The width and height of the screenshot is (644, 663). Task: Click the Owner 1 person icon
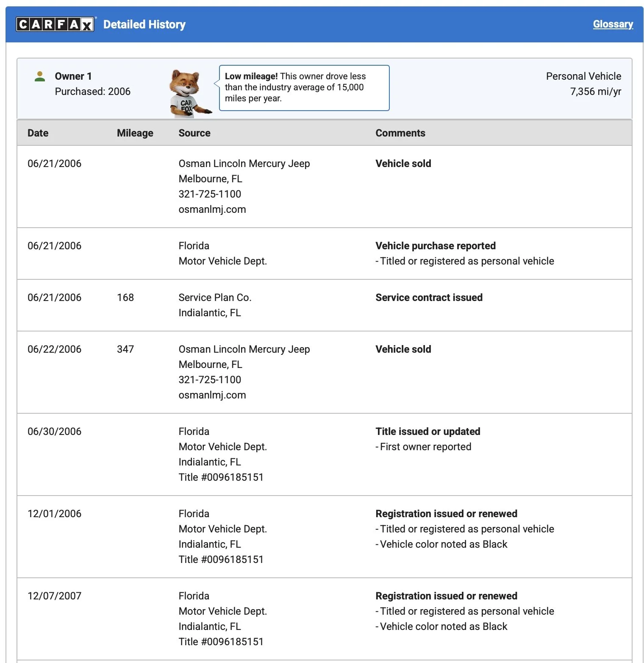tap(40, 76)
